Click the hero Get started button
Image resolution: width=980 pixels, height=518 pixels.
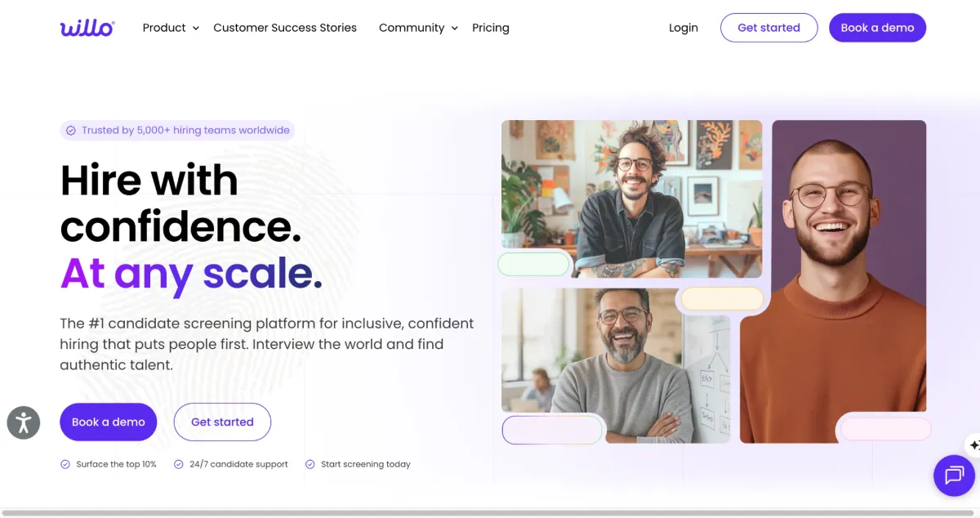point(222,422)
